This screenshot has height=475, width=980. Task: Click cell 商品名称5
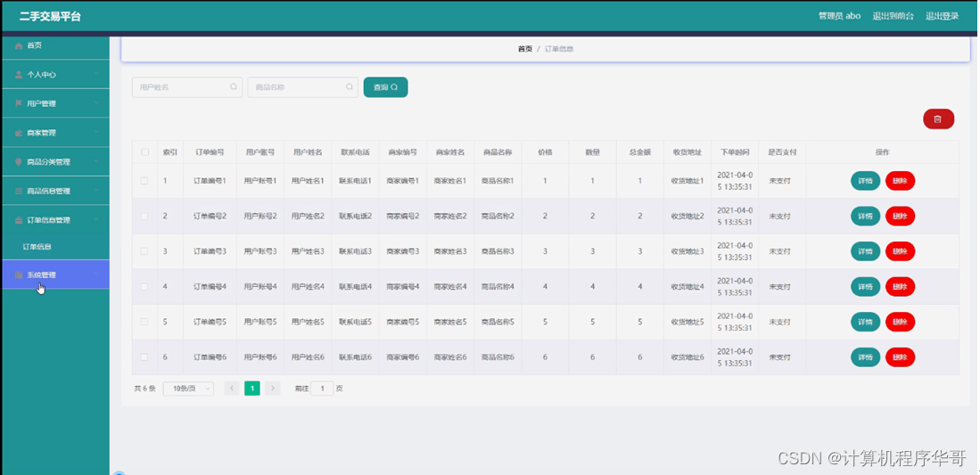pyautogui.click(x=498, y=322)
